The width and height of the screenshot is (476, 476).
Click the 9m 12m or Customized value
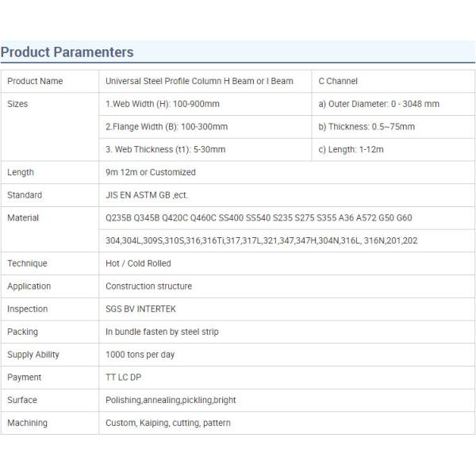click(x=150, y=172)
